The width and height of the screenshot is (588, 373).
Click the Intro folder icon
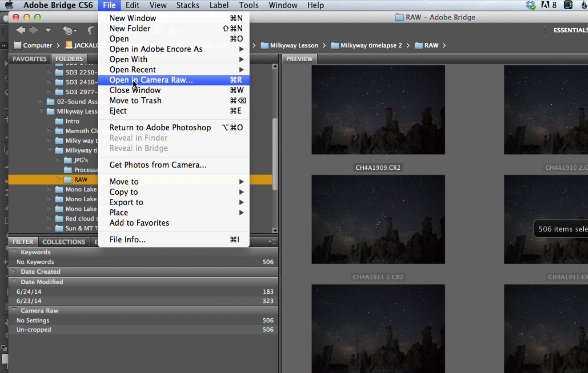click(60, 121)
